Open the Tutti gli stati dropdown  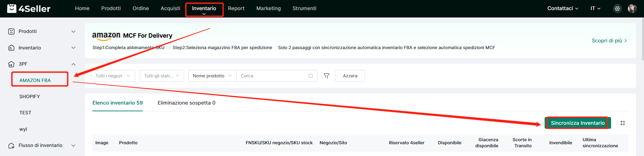[x=162, y=76]
